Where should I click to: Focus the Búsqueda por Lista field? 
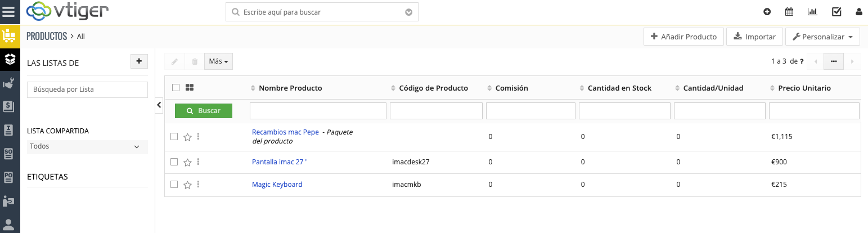pos(87,89)
